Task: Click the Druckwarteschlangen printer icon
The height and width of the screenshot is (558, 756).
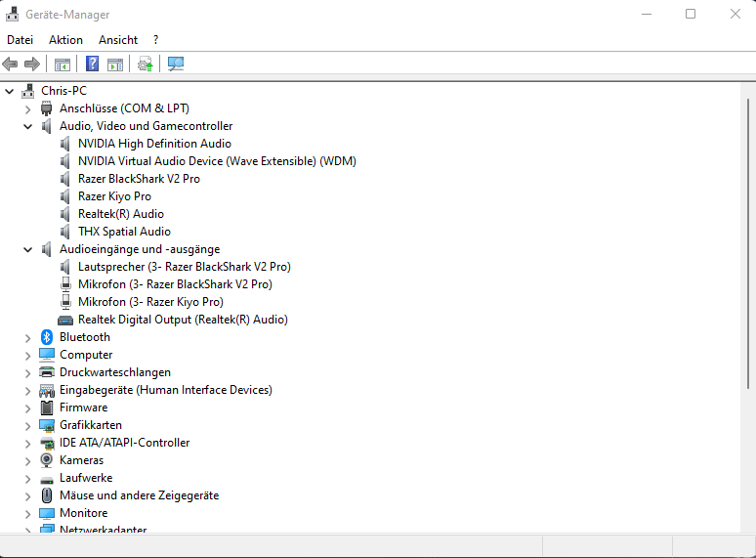Action: coord(47,372)
